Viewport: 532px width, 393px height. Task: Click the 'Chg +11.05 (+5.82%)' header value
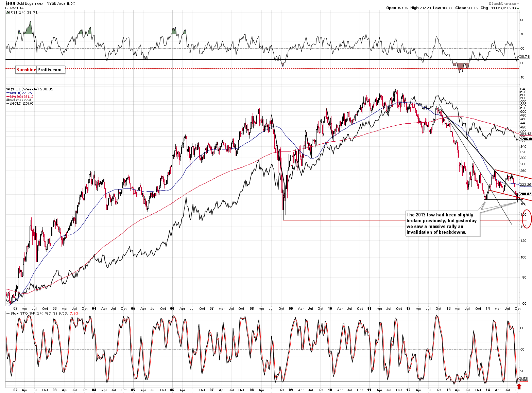click(x=498, y=8)
